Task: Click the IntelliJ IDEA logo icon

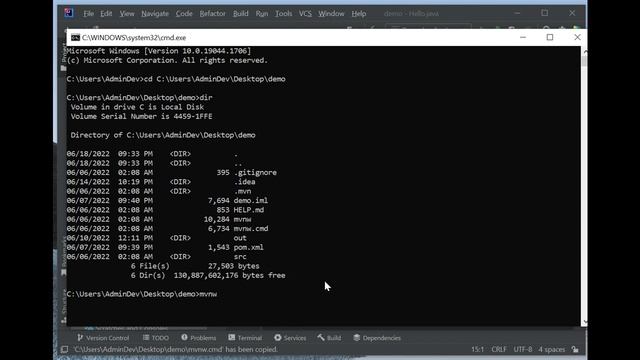Action: click(x=69, y=13)
